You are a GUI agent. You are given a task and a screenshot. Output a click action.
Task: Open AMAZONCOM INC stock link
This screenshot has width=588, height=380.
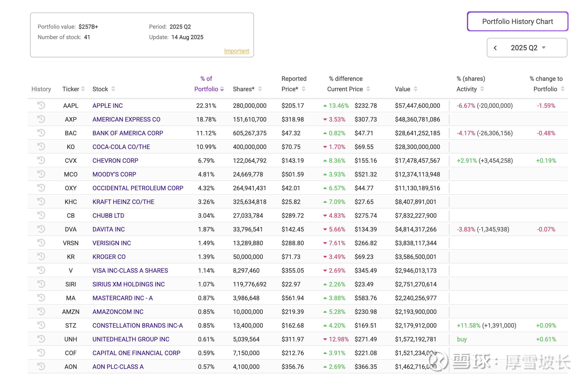point(118,312)
